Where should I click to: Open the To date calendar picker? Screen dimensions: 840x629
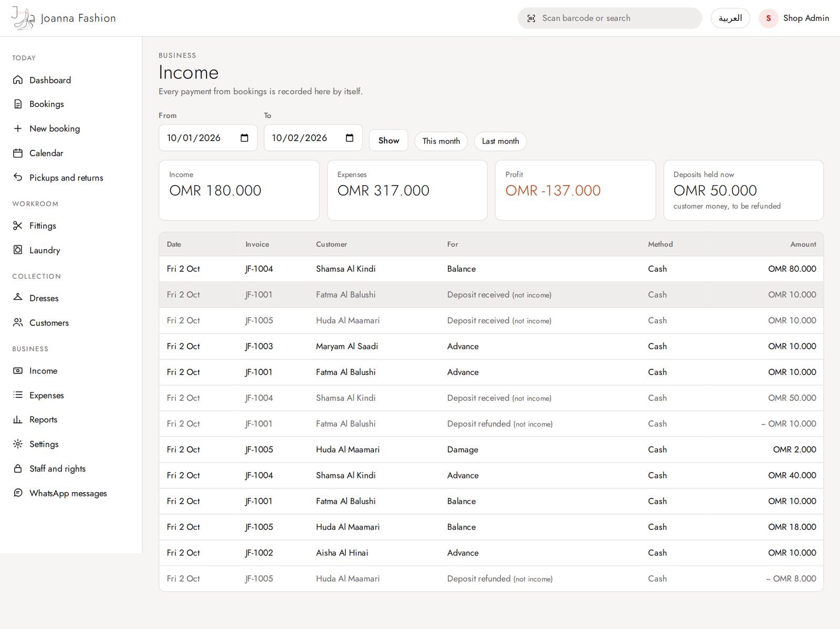[x=350, y=138]
